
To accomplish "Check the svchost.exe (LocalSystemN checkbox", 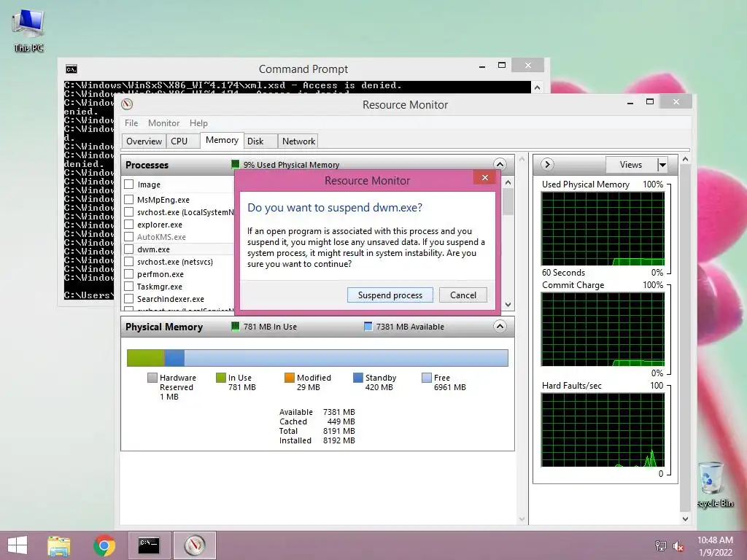I will (x=128, y=212).
